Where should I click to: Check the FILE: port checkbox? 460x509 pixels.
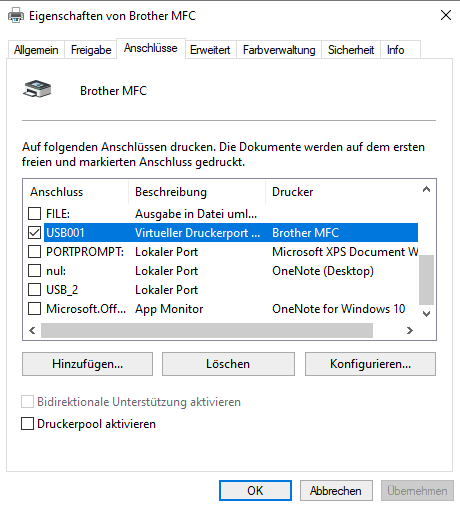(34, 214)
